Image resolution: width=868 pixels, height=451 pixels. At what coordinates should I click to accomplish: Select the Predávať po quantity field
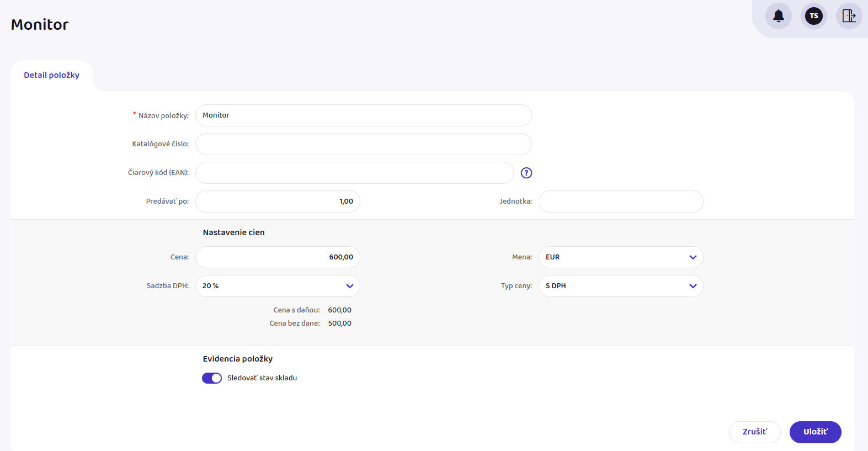click(x=278, y=201)
